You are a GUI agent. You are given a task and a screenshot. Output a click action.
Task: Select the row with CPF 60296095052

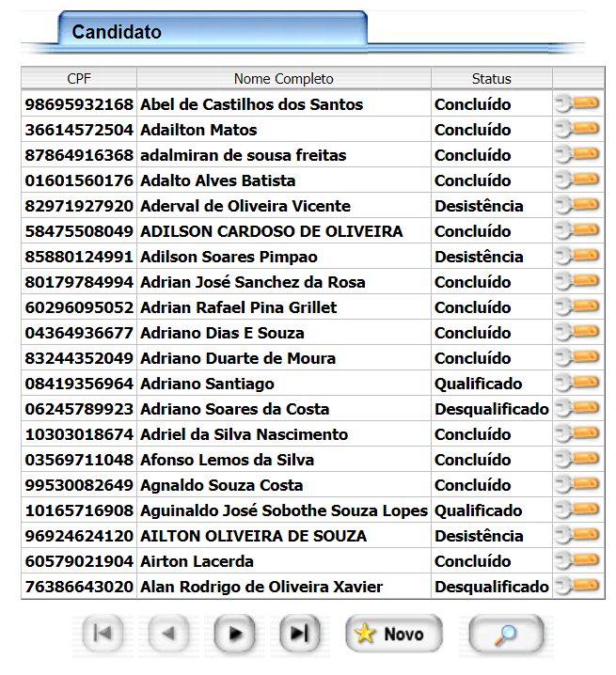79,307
